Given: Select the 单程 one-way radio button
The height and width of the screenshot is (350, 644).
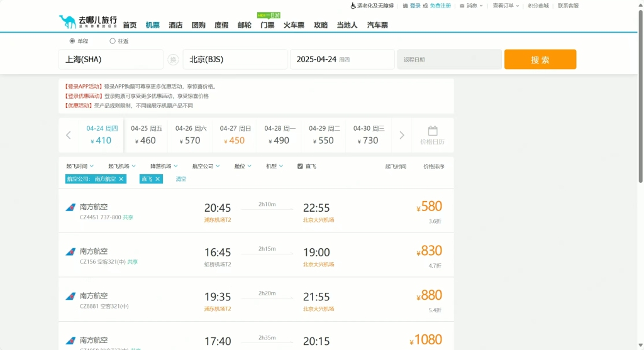Looking at the screenshot, I should tap(72, 41).
